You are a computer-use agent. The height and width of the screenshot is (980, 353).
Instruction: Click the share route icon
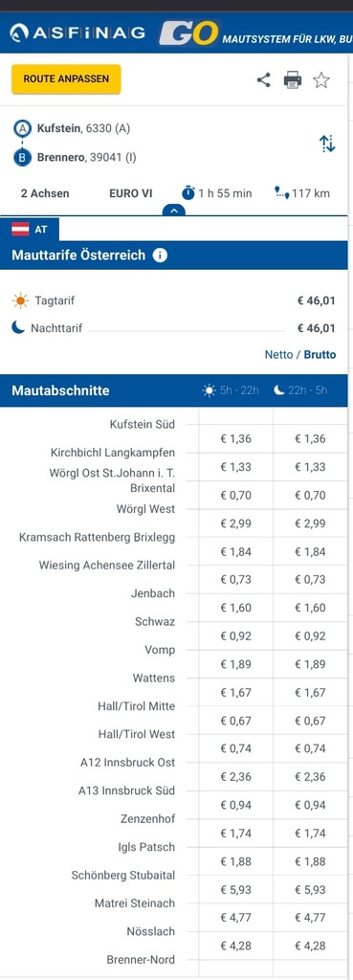(264, 80)
